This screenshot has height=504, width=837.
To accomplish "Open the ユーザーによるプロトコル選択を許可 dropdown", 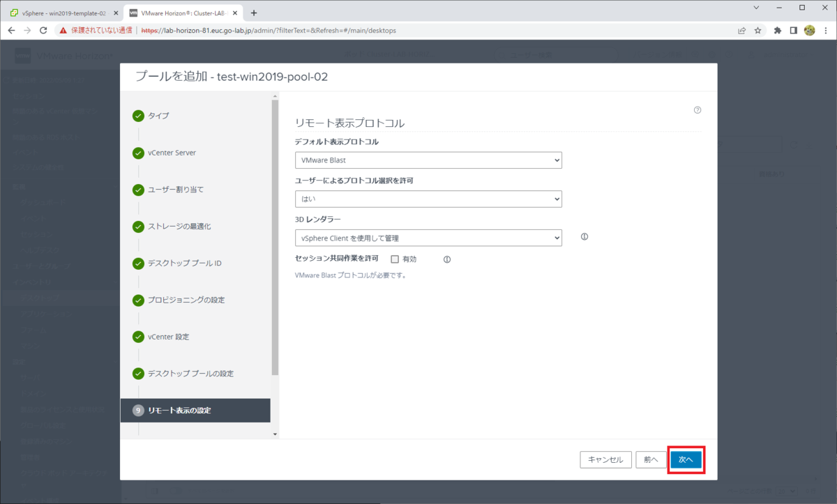I will coord(428,199).
